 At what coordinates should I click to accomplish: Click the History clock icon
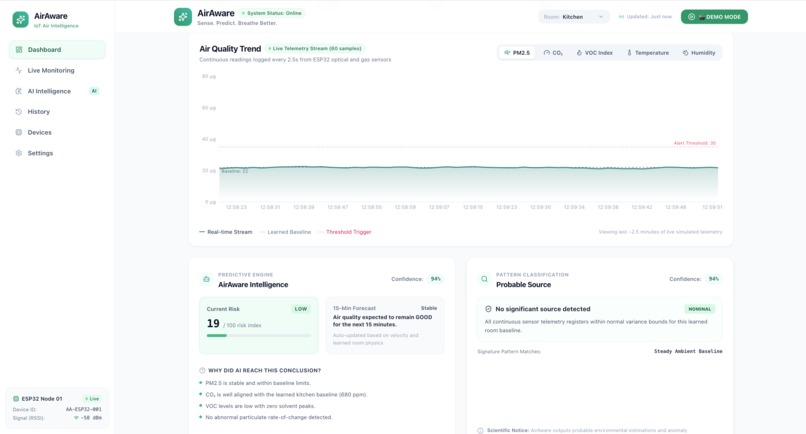(x=19, y=112)
